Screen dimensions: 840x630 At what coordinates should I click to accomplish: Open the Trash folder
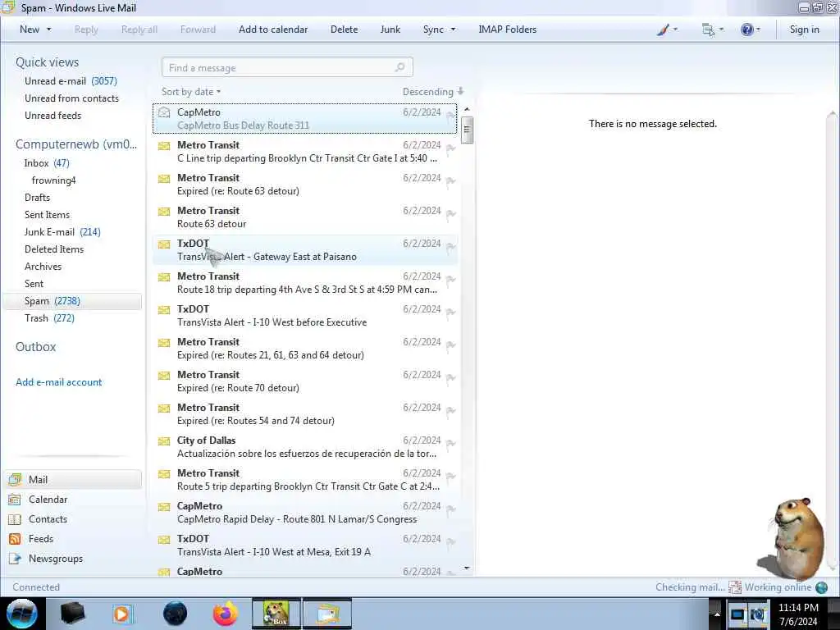click(49, 317)
